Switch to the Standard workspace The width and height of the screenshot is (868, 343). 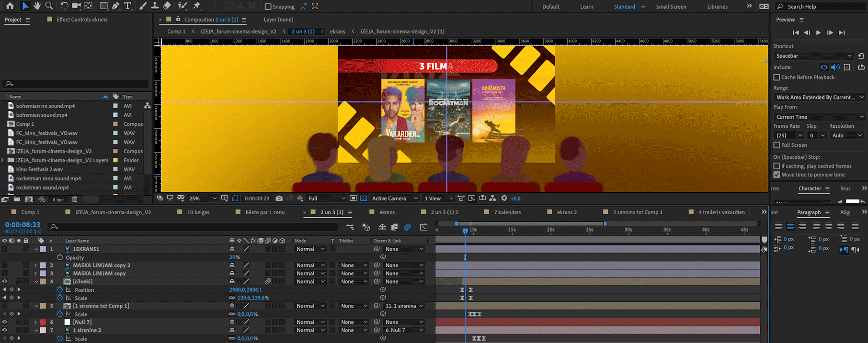(x=624, y=7)
